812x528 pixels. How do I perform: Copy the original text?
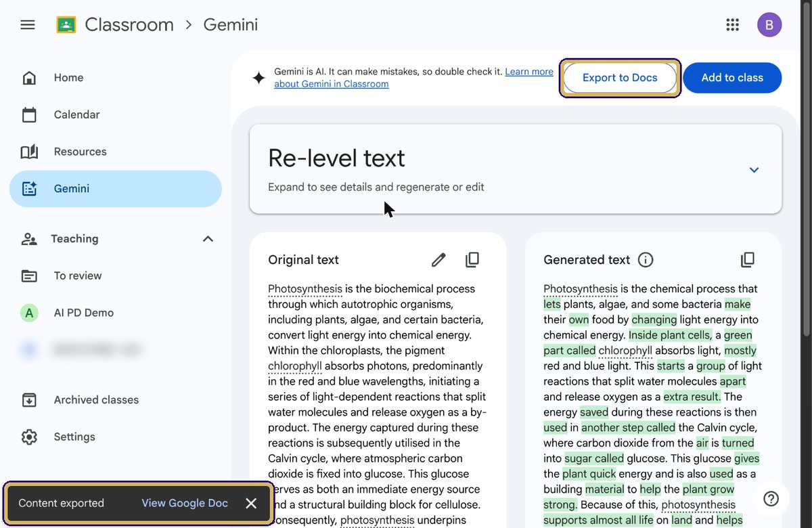tap(472, 260)
